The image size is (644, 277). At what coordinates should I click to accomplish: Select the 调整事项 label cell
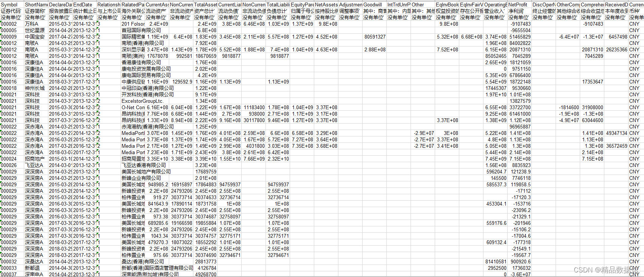tap(350, 11)
